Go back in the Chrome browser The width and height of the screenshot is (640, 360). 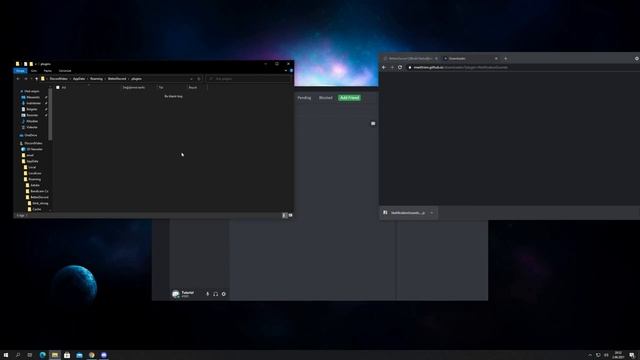click(384, 67)
